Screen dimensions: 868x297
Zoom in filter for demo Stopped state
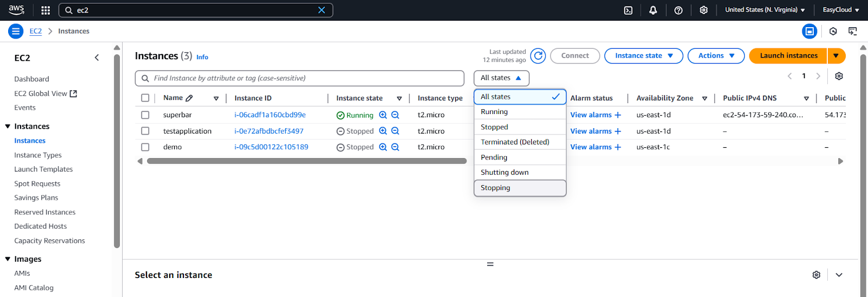point(383,147)
